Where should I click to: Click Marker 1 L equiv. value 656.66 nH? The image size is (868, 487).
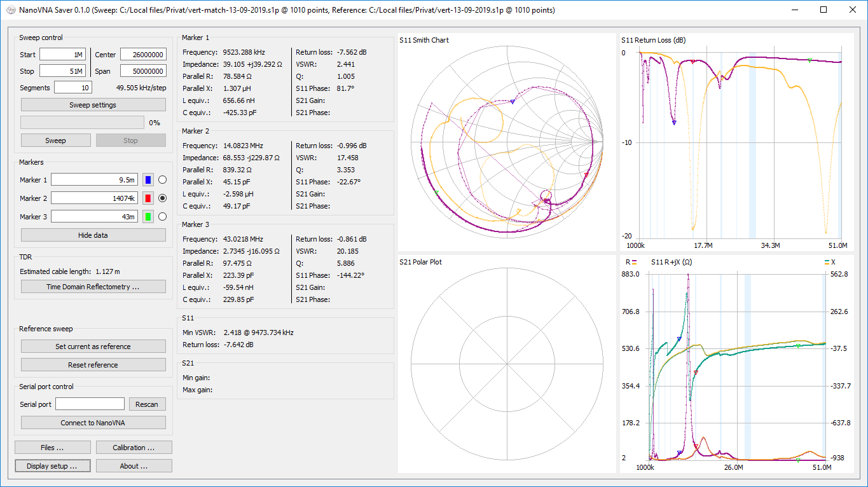(x=238, y=100)
